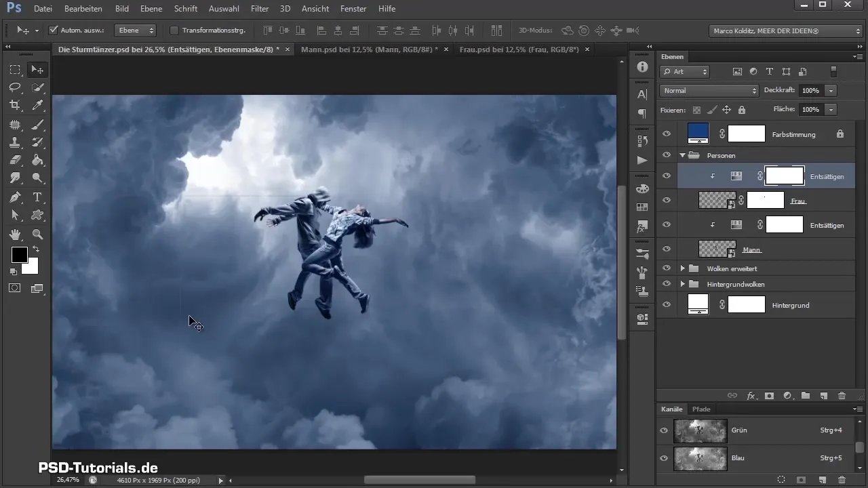The height and width of the screenshot is (488, 868).
Task: Expand the Wolken erweitert group
Action: point(682,268)
